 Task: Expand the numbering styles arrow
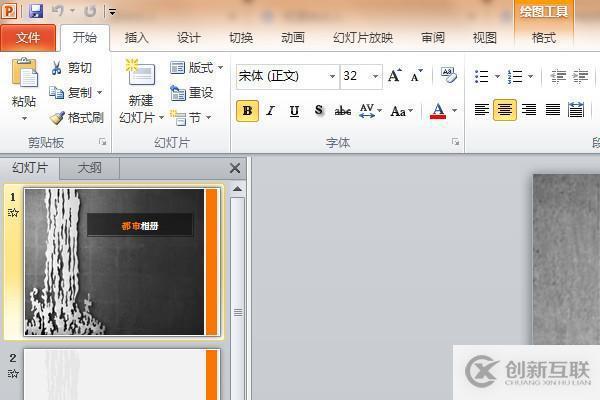tap(530, 76)
